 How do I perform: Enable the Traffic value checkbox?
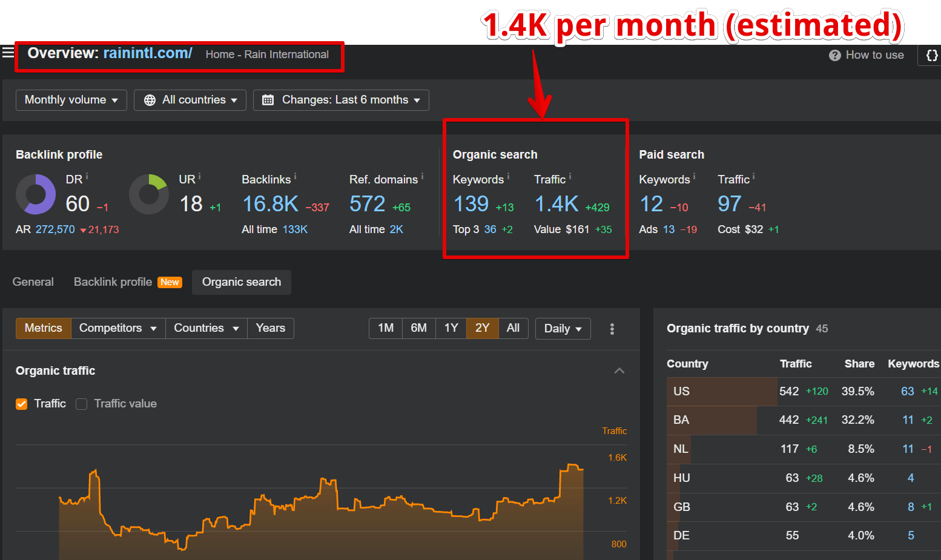pos(81,404)
